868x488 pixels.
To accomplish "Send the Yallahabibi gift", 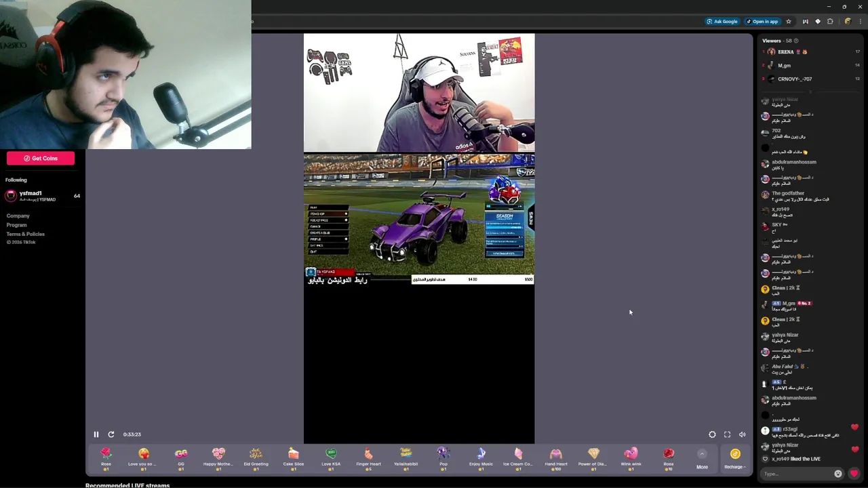I will (406, 458).
